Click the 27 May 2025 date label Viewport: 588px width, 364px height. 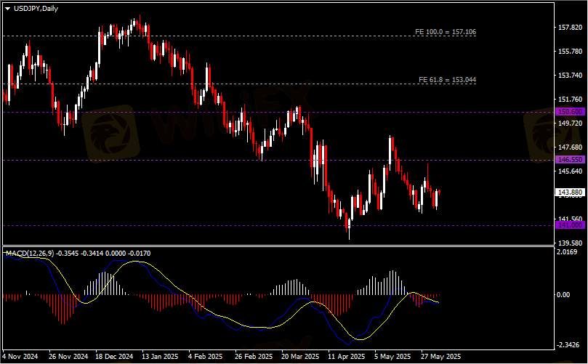pos(440,356)
